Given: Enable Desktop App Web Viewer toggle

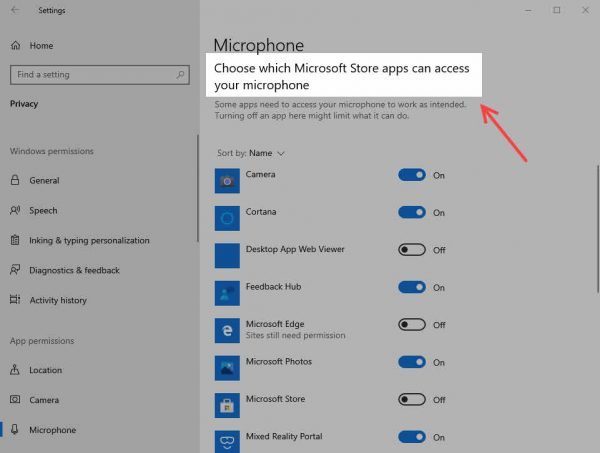Looking at the screenshot, I should pyautogui.click(x=411, y=250).
